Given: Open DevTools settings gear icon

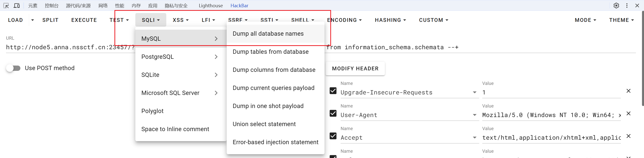Looking at the screenshot, I should coord(616,6).
